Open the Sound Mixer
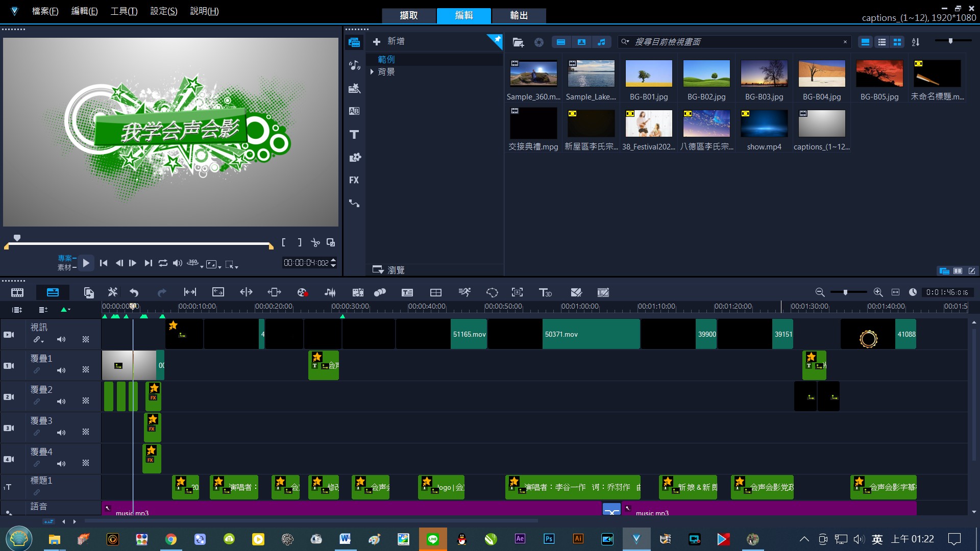The width and height of the screenshot is (980, 551). [x=330, y=292]
